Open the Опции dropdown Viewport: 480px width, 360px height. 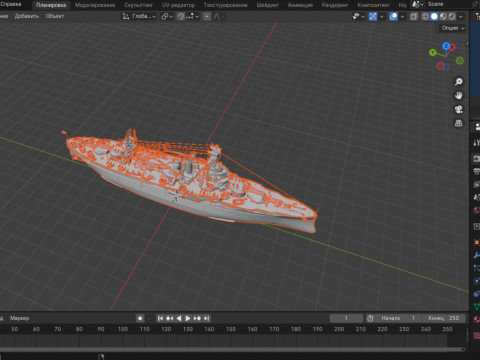pyautogui.click(x=453, y=28)
